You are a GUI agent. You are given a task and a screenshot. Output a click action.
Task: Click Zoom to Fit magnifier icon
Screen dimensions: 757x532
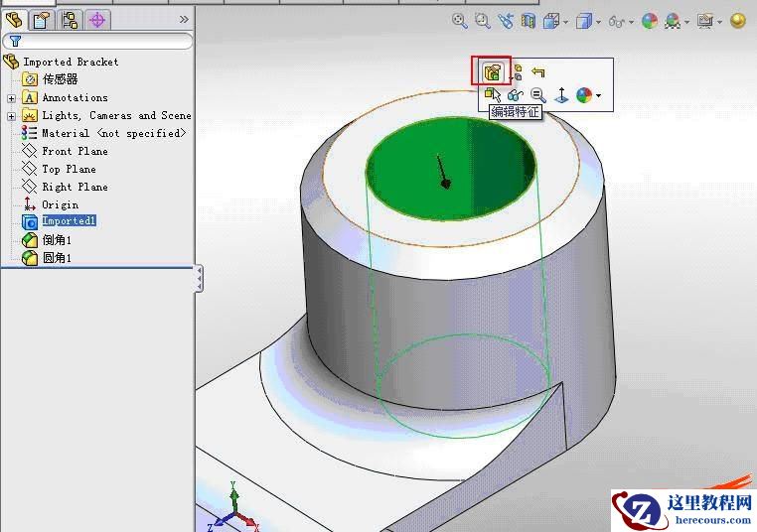pos(459,21)
